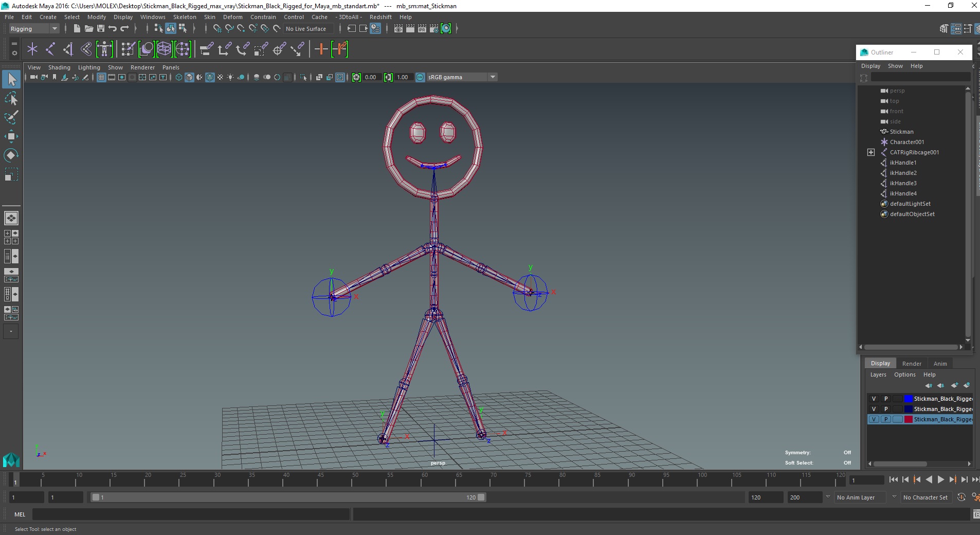The height and width of the screenshot is (535, 980).
Task: Click the Maya home logo icon
Action: [x=11, y=459]
